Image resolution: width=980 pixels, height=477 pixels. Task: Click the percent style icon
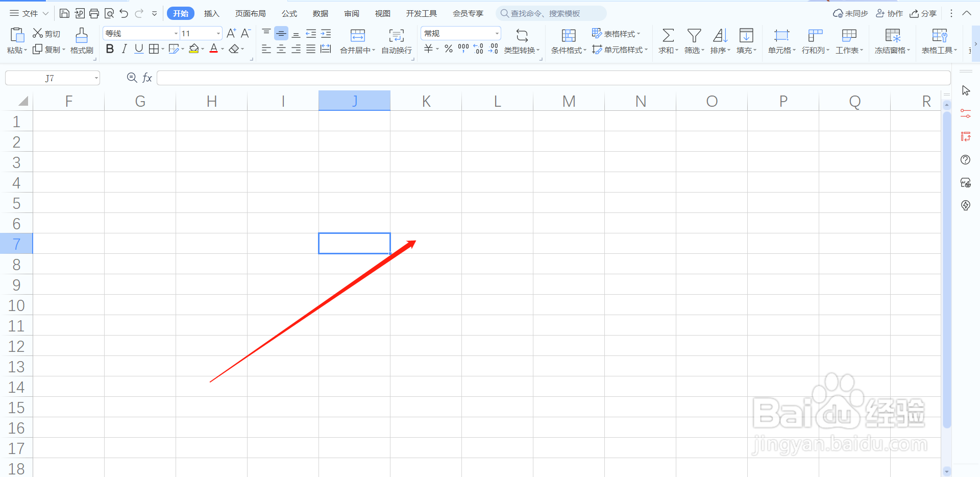pyautogui.click(x=449, y=49)
